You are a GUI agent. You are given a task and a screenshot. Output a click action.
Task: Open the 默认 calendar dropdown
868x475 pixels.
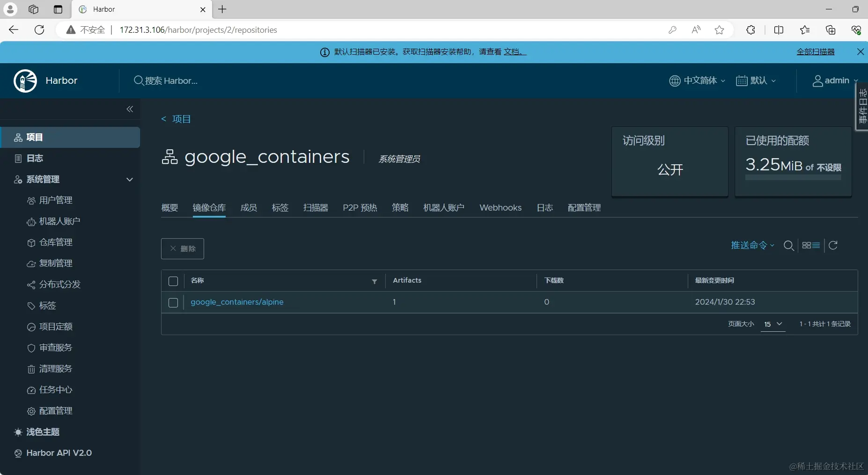756,80
